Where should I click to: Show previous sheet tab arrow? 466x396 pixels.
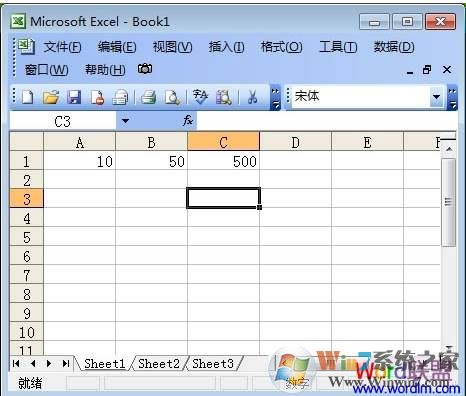(x=33, y=363)
